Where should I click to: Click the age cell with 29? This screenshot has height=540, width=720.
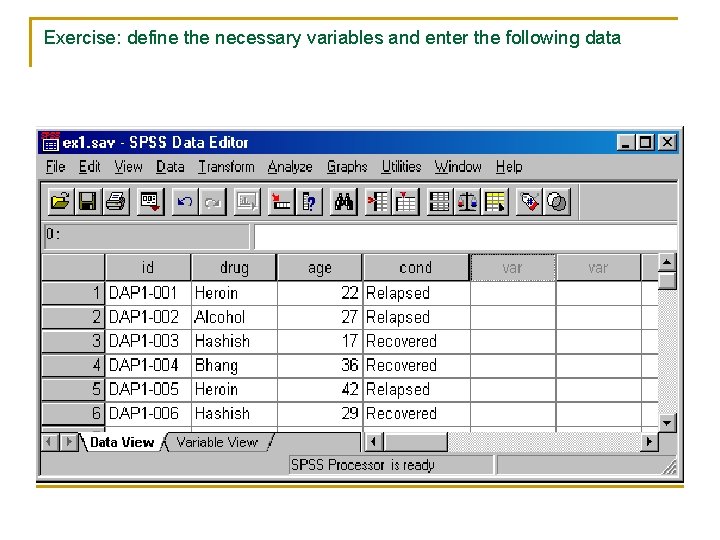pyautogui.click(x=320, y=413)
